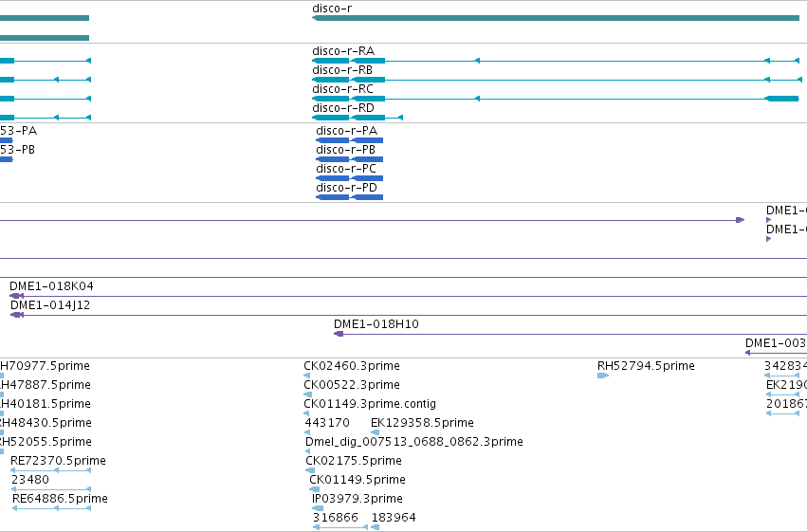Click the 316866 feature label
Screen dimensions: 807x532
pyautogui.click(x=336, y=518)
